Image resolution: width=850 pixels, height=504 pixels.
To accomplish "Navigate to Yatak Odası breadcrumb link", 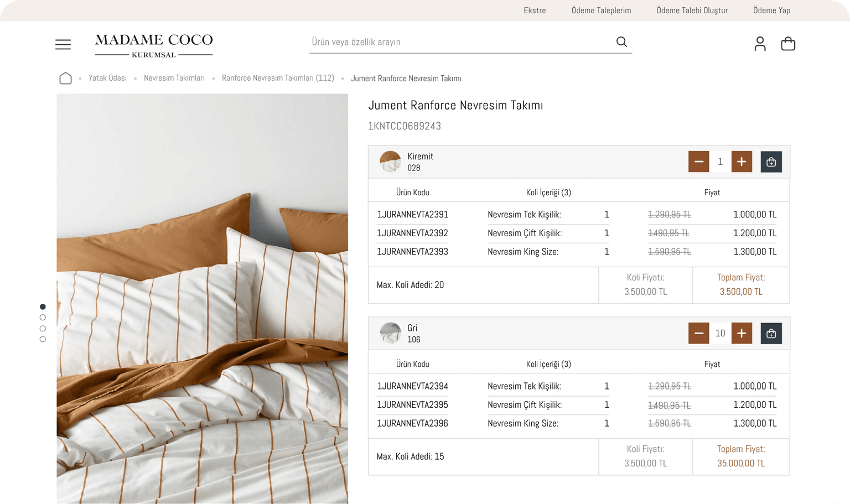I will point(107,78).
